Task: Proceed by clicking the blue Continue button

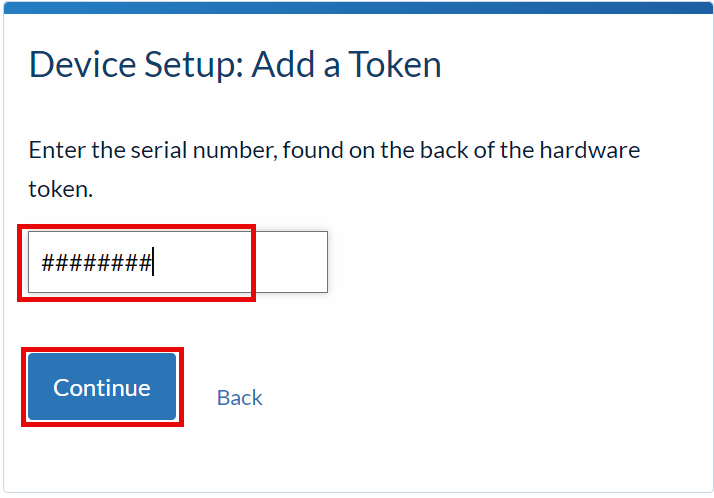Action: [102, 386]
